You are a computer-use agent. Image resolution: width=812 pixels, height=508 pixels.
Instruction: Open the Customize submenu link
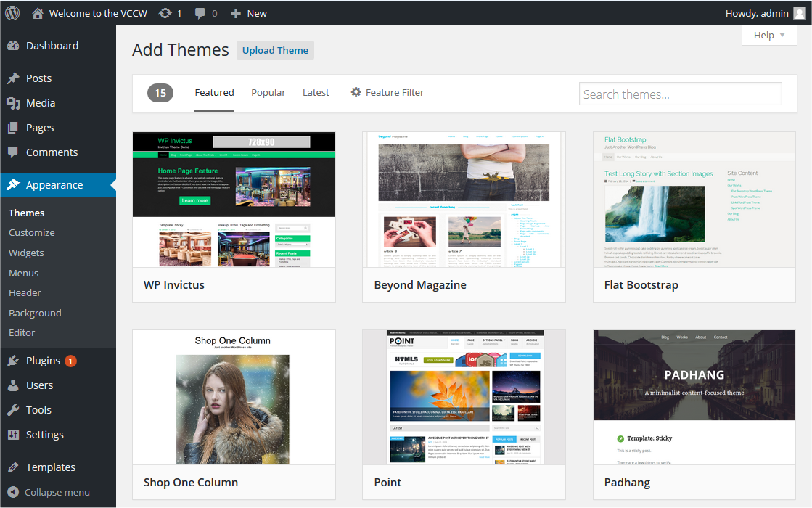32,233
